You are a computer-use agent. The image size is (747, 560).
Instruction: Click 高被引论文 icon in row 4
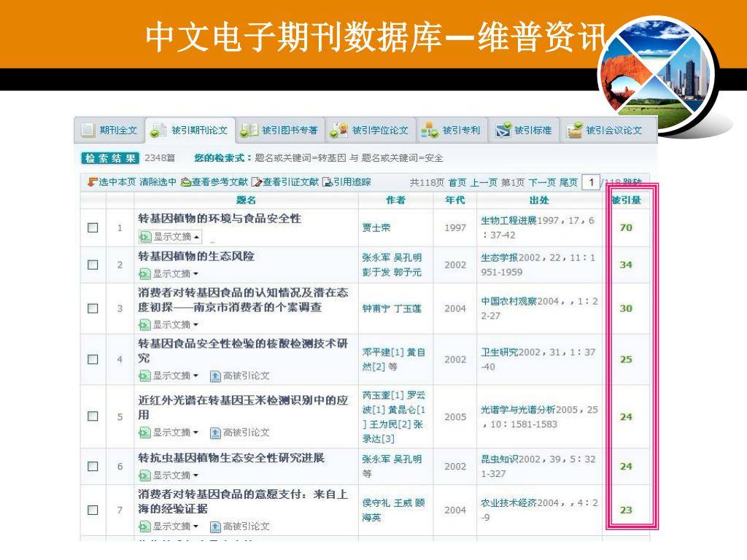click(215, 376)
